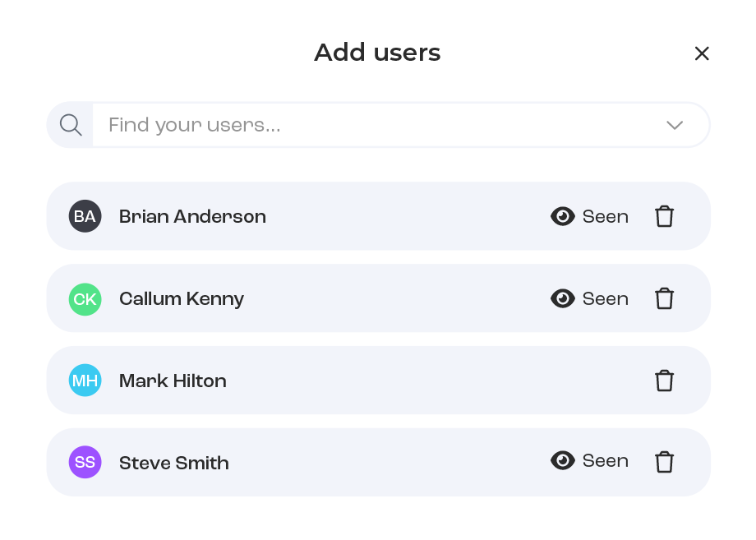
Task: Remove Callum Kenny using trash icon
Action: pyautogui.click(x=664, y=298)
